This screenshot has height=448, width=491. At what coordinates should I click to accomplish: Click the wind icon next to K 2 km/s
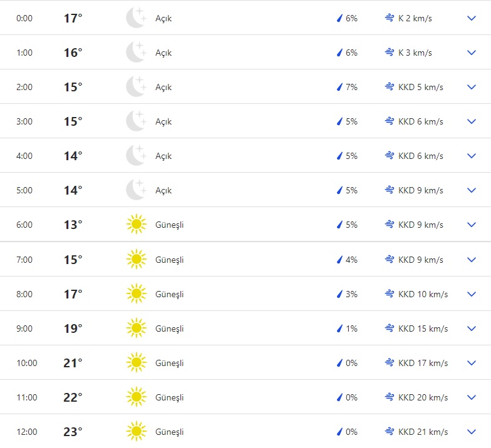pyautogui.click(x=390, y=18)
